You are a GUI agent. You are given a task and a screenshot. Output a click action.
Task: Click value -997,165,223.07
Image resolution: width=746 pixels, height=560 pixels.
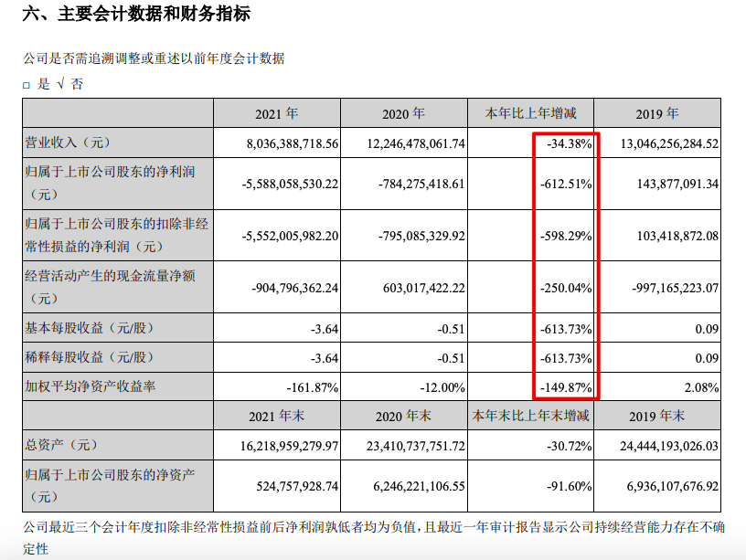tap(675, 288)
